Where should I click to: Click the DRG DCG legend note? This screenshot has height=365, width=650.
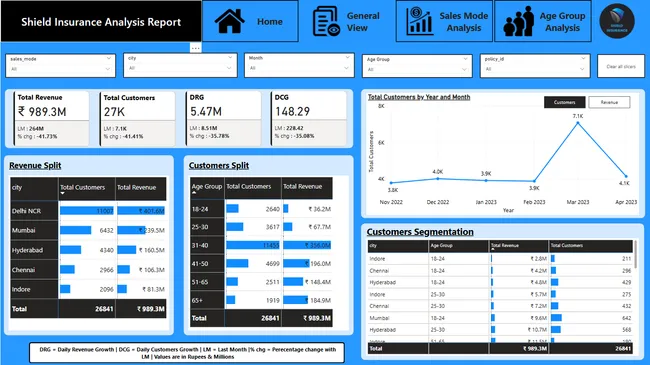click(x=187, y=353)
